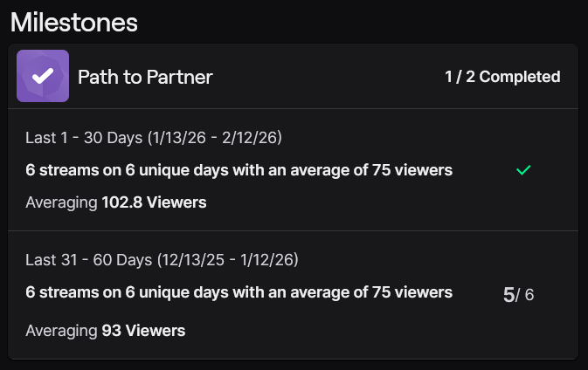This screenshot has height=370, width=588.
Task: Click the green checkmark for Last 1-30 Days
Action: pyautogui.click(x=523, y=170)
